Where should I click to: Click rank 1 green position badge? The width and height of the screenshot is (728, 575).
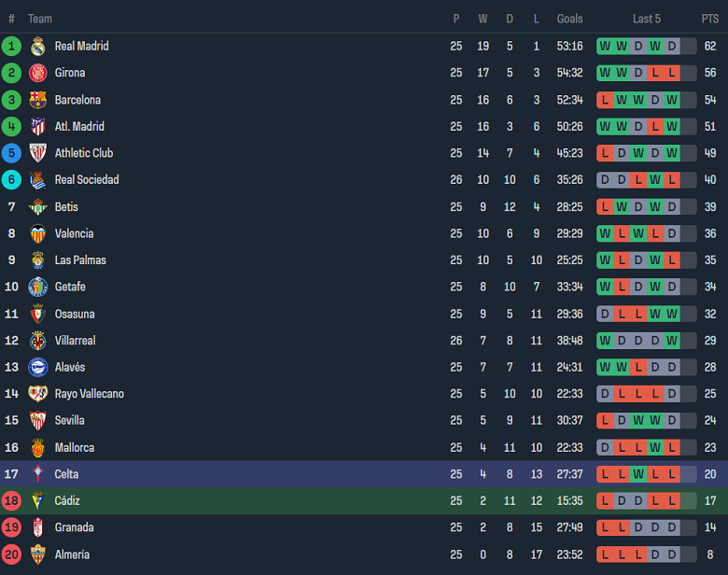tap(12, 47)
